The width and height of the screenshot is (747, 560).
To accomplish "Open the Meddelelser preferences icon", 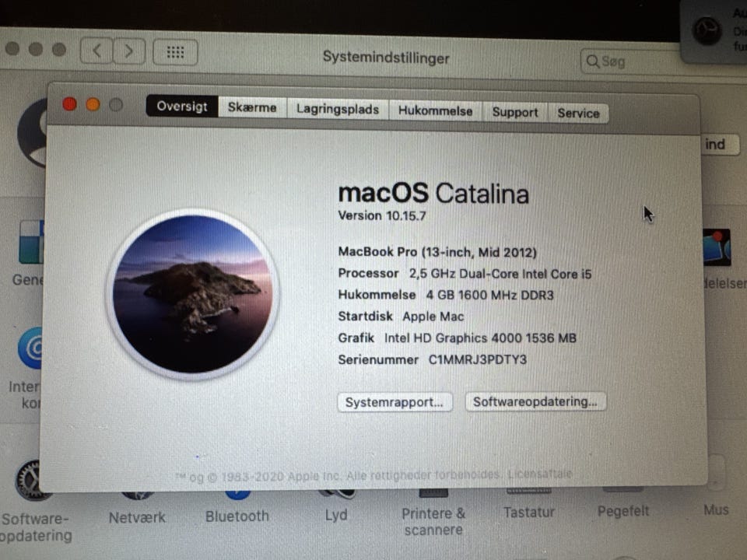I will pos(717,247).
